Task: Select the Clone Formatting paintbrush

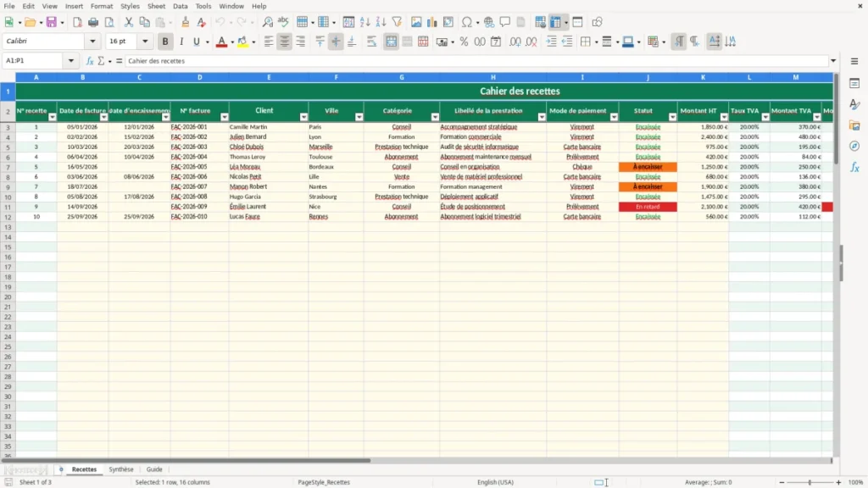Action: pyautogui.click(x=186, y=22)
